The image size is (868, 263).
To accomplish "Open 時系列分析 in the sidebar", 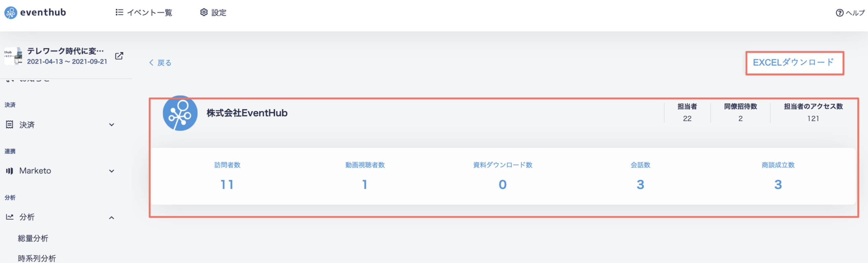I will pos(37,258).
